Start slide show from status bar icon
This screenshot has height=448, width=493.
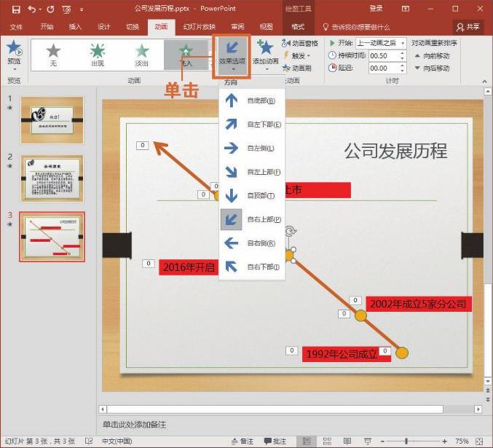pyautogui.click(x=367, y=441)
